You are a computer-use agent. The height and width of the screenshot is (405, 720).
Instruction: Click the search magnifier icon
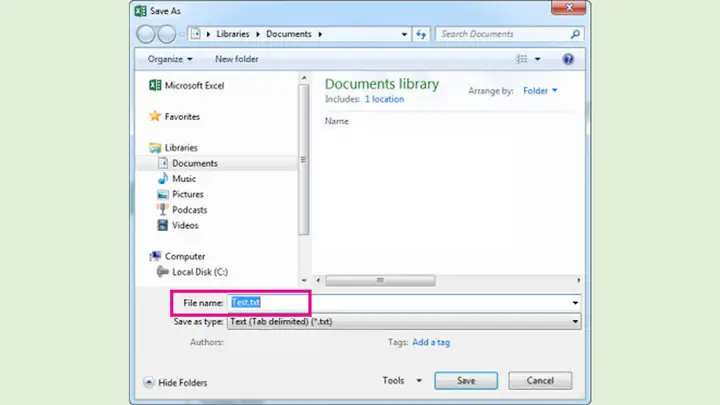[x=575, y=34]
